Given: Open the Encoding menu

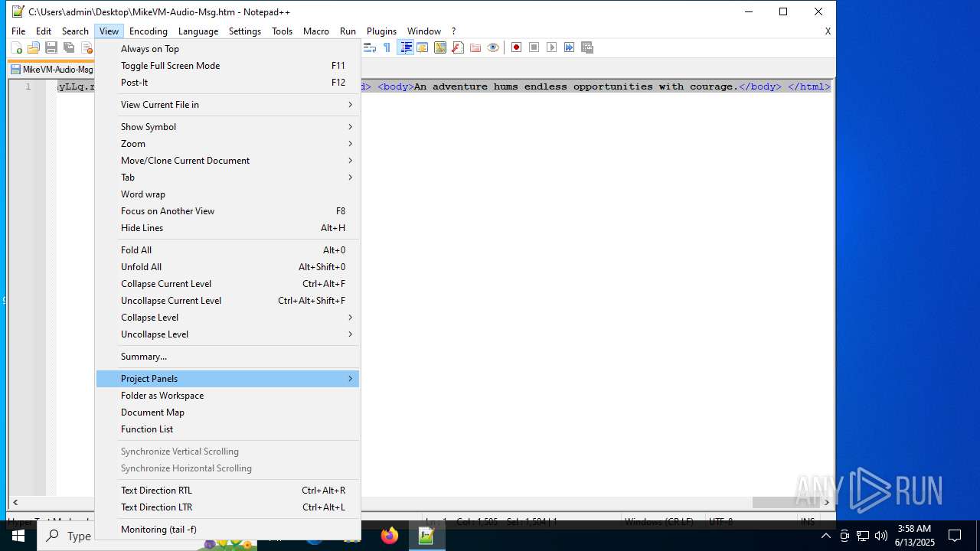Looking at the screenshot, I should point(149,31).
